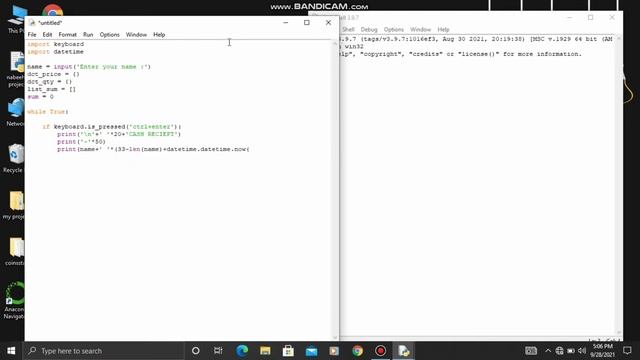Maximize the untitled editor window
The width and height of the screenshot is (640, 360).
click(x=307, y=22)
